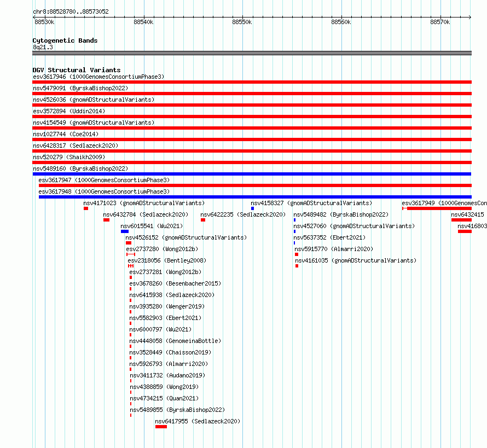Screen dimensions: 487x448
Task: Click the esv3617949 label
Action: tap(444, 203)
